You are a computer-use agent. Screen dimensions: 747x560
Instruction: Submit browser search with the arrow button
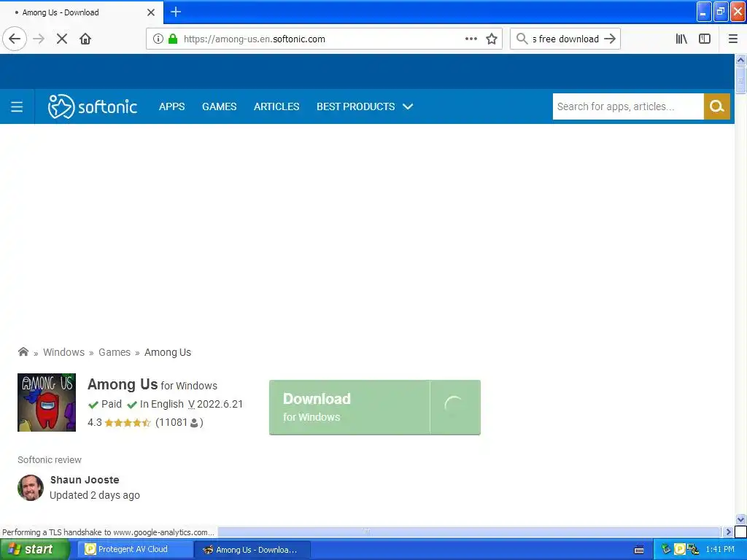click(x=609, y=39)
